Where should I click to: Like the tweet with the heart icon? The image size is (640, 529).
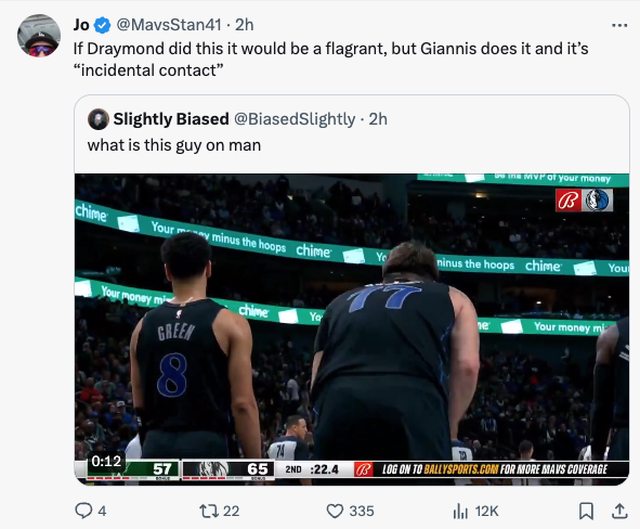336,511
